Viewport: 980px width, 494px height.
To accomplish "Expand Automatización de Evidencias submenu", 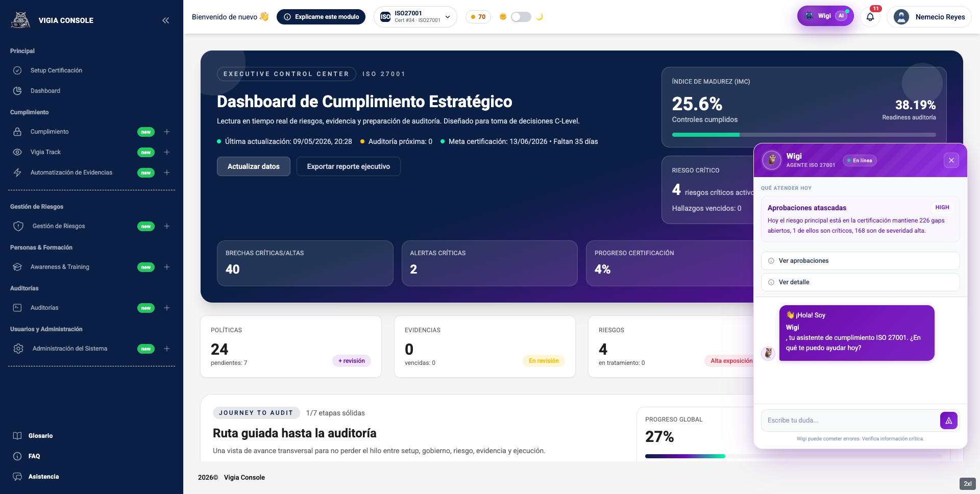I will pos(166,172).
